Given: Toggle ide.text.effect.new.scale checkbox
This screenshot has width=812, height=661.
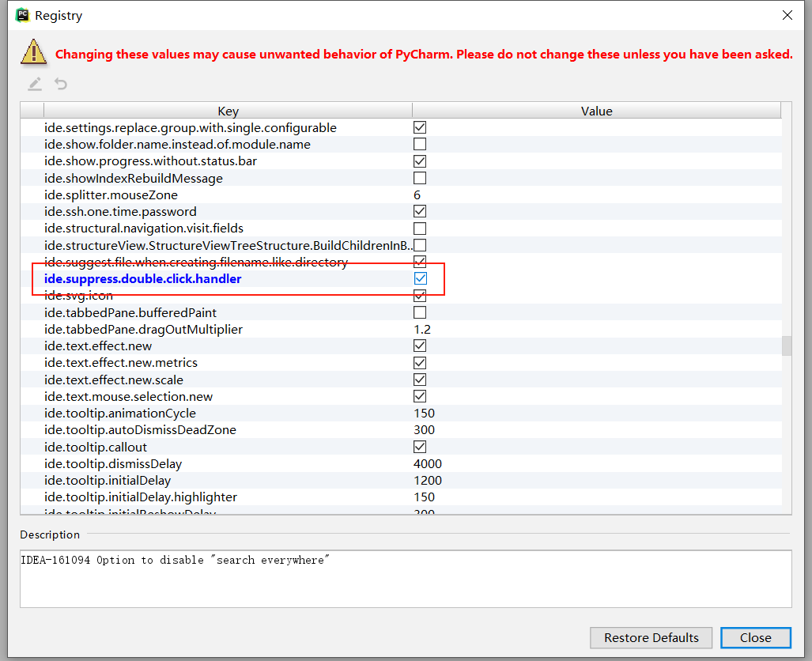Looking at the screenshot, I should [420, 380].
